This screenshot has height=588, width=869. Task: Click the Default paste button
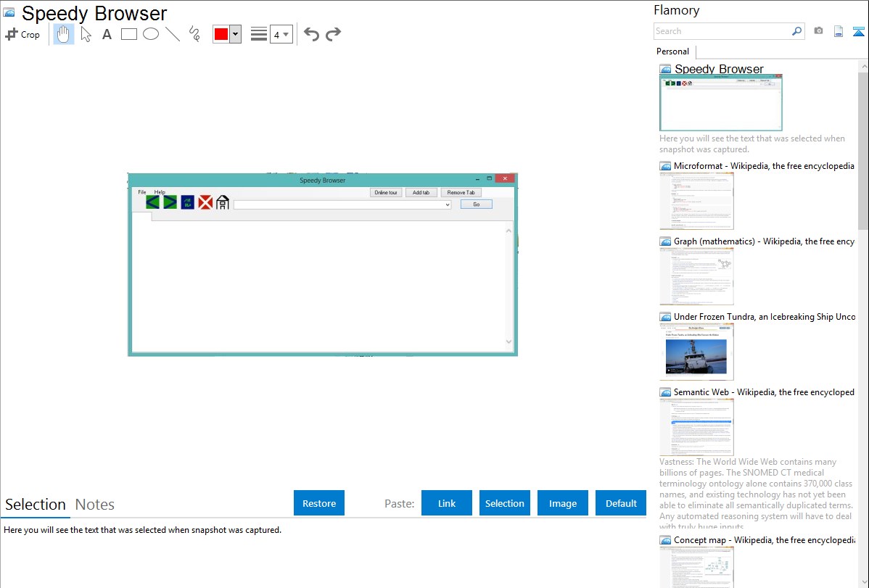pos(621,503)
